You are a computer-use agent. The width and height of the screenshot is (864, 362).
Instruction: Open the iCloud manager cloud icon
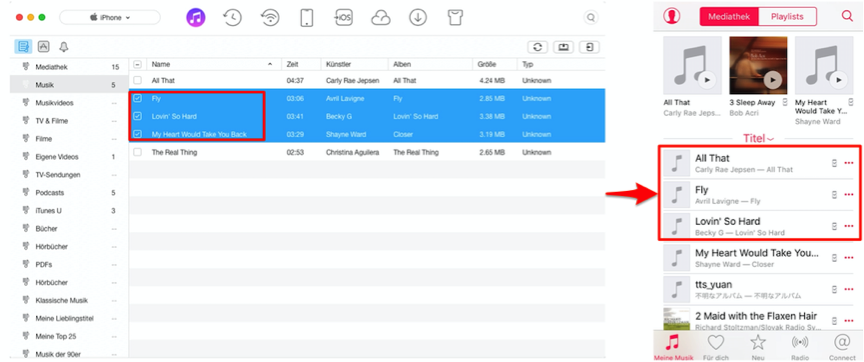[381, 18]
